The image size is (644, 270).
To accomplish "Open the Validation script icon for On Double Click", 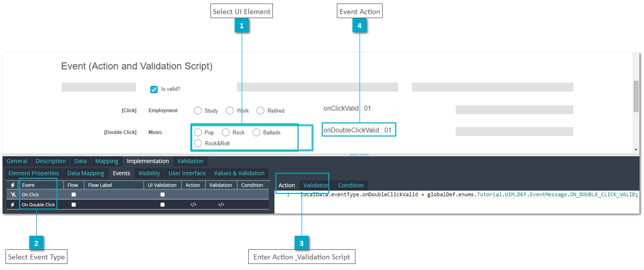I will pos(221,205).
